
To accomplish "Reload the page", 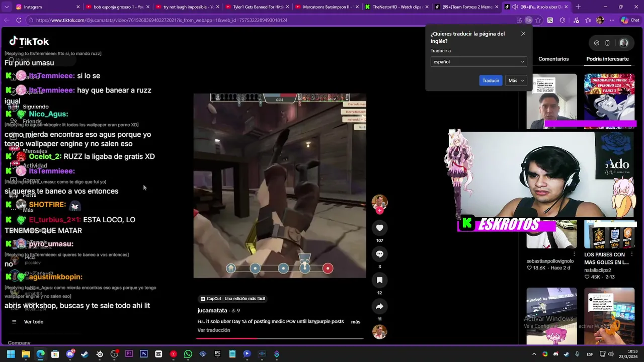I will (19, 20).
